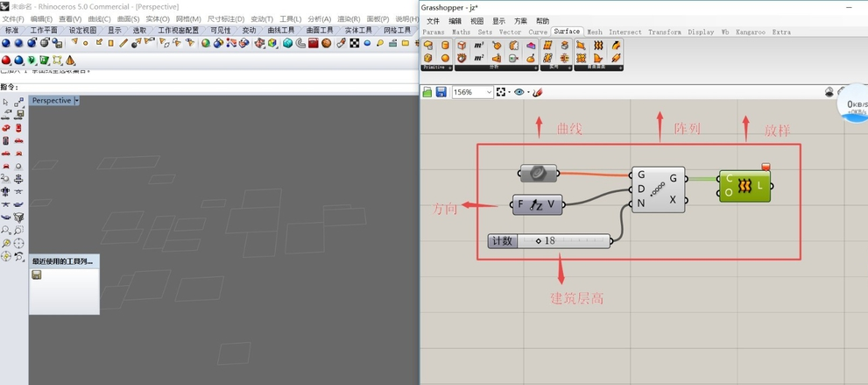The height and width of the screenshot is (385, 868).
Task: Open the 显示 menu in Grasshopper
Action: coord(498,21)
